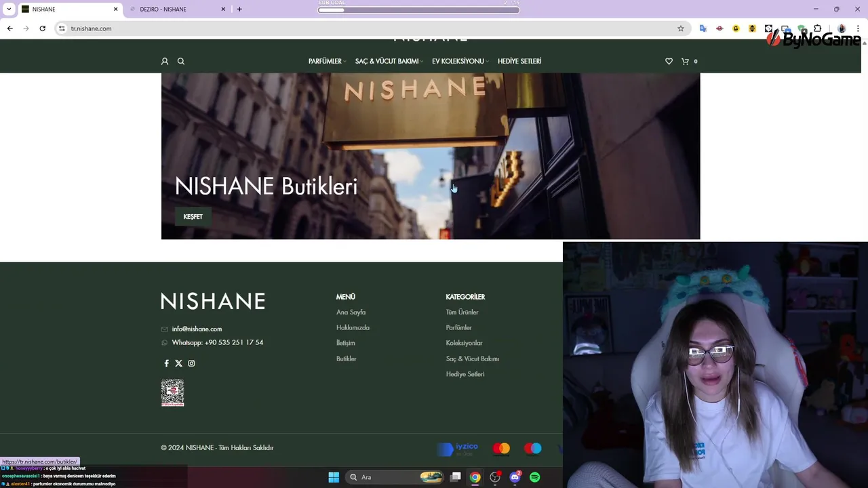Visit NISHANE Instagram icon
The height and width of the screenshot is (488, 868).
tap(191, 363)
